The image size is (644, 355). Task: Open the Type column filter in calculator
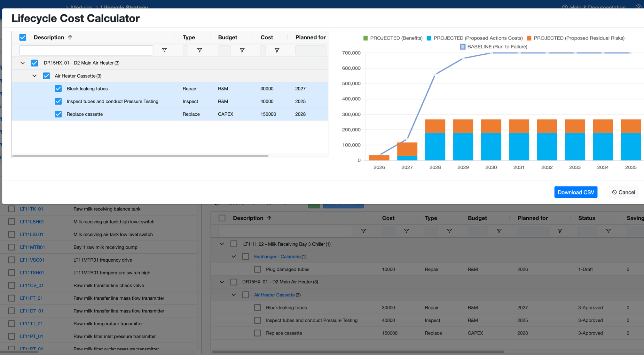tap(200, 50)
